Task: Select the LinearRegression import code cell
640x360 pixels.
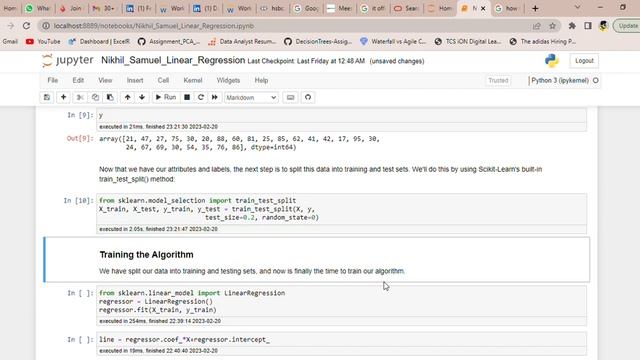Action: coord(341,301)
